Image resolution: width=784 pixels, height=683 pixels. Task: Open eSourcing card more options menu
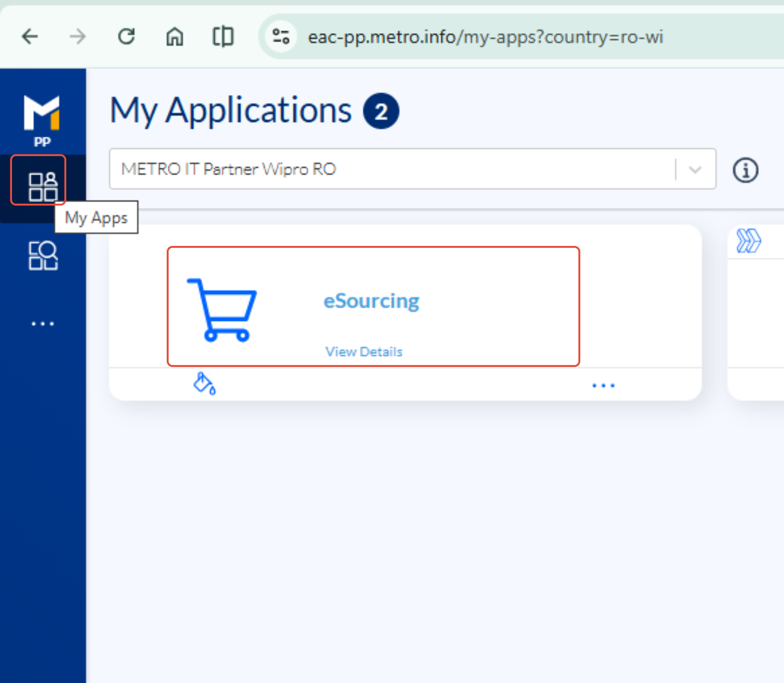click(603, 385)
